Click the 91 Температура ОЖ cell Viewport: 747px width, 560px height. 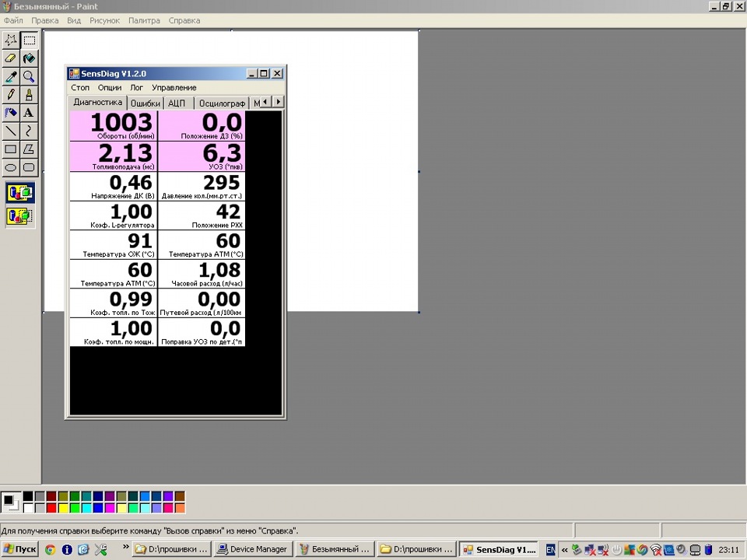click(114, 244)
